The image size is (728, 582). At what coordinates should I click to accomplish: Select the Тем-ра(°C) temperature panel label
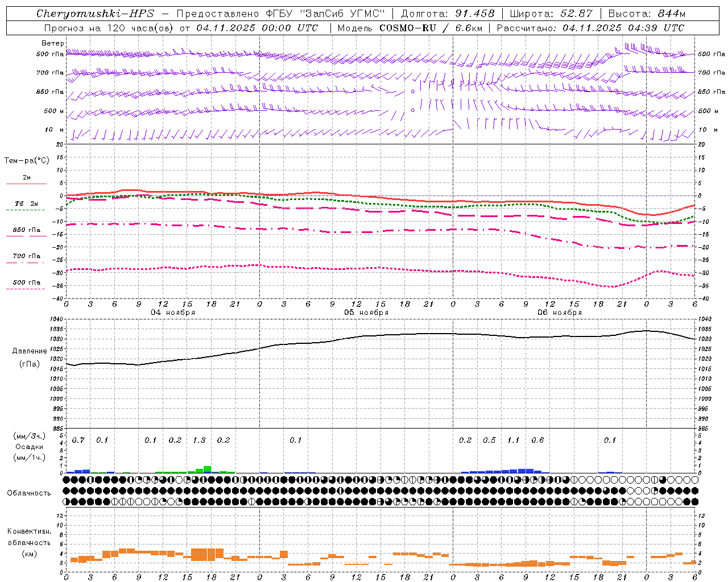tap(27, 161)
